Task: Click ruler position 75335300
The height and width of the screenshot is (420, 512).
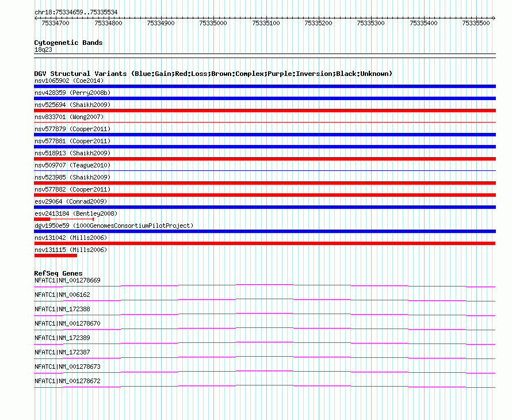Action: [x=370, y=23]
